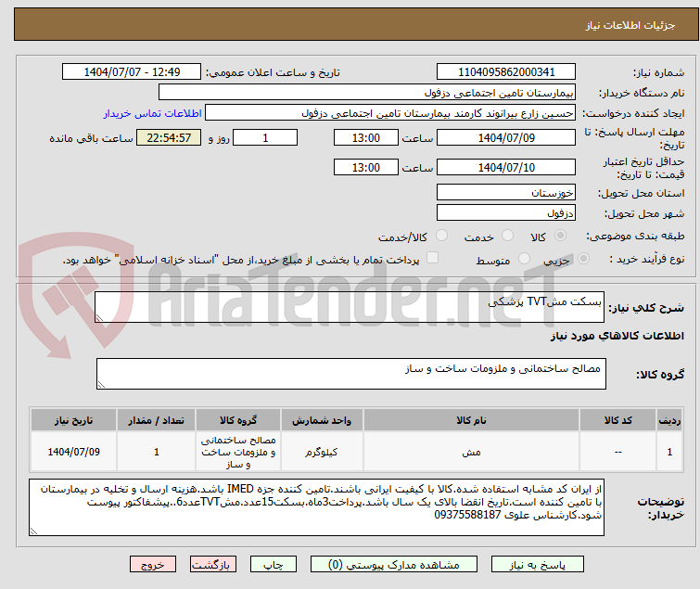This screenshot has width=700, height=589.
Task: Click the price validity date 1404/07/10 field
Action: 506,168
